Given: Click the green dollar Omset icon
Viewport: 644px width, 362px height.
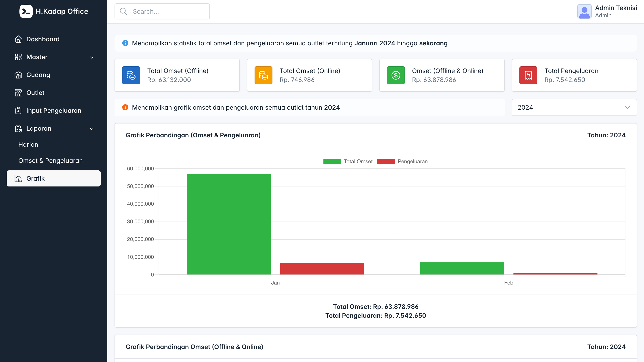Looking at the screenshot, I should [396, 75].
